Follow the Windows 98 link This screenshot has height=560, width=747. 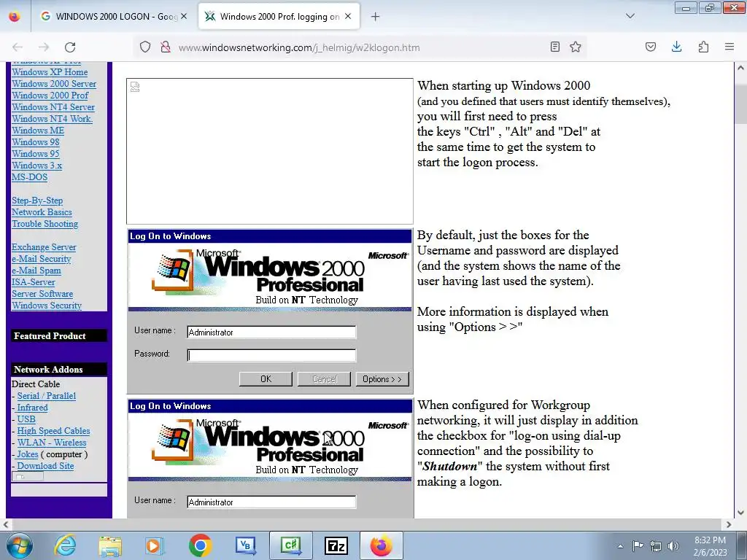click(x=36, y=142)
